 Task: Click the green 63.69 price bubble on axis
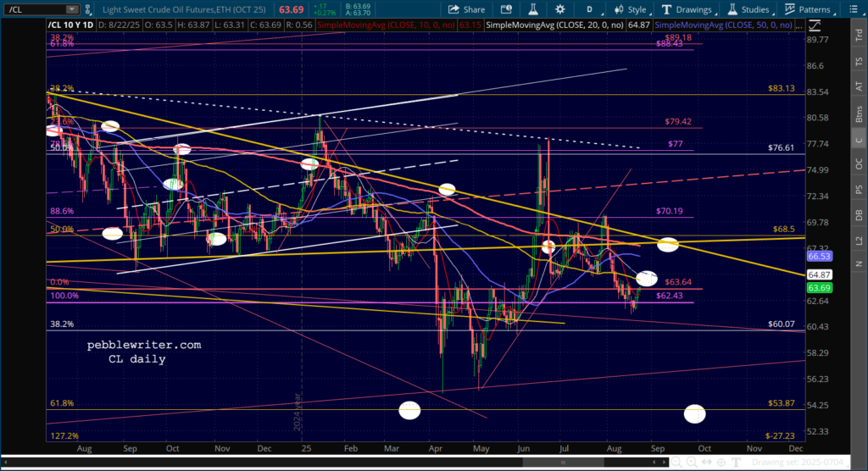click(819, 288)
